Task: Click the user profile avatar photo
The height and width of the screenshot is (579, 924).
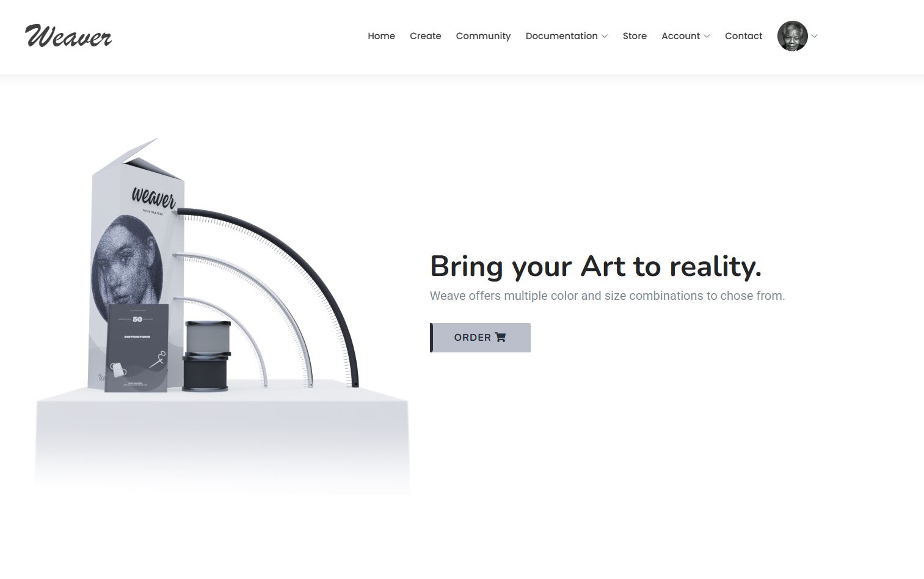Action: coord(792,36)
